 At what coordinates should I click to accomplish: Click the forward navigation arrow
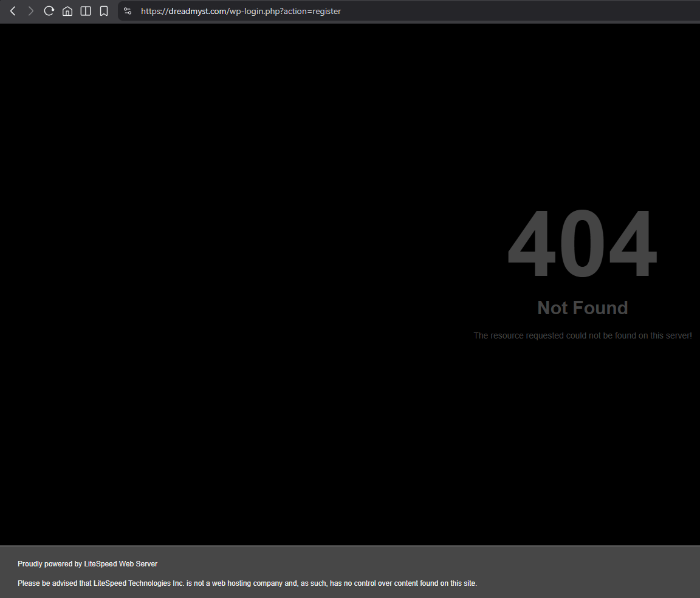point(31,11)
